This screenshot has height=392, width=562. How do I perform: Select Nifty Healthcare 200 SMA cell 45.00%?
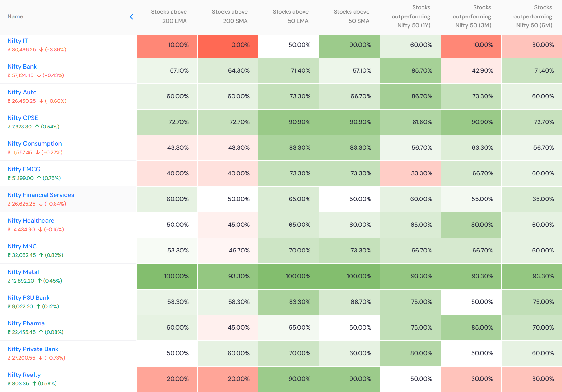click(x=228, y=225)
